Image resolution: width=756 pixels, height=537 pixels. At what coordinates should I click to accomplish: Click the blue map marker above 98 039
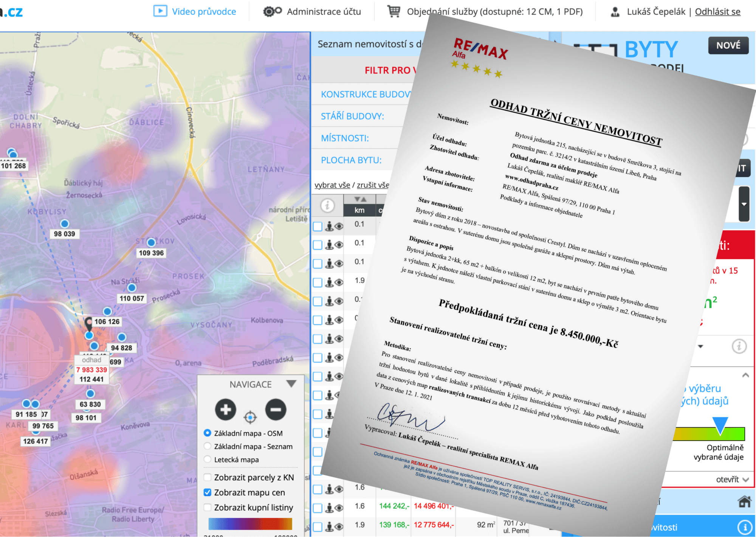[x=65, y=223]
